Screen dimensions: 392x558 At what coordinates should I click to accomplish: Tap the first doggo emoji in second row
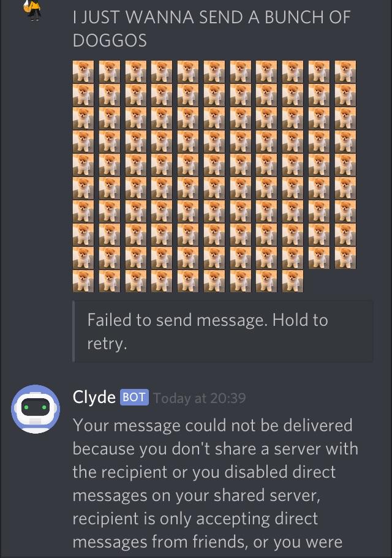(x=83, y=95)
